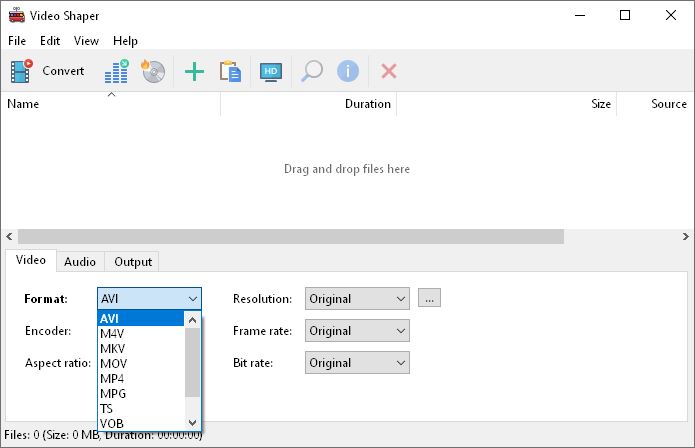Choose VOB in the format list
This screenshot has width=695, height=448.
141,424
